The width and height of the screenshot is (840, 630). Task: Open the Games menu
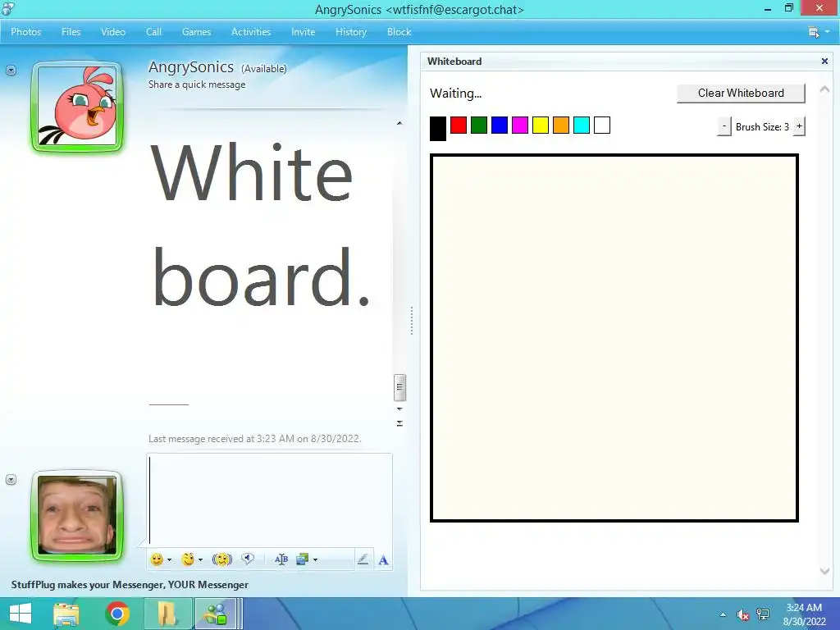tap(196, 32)
